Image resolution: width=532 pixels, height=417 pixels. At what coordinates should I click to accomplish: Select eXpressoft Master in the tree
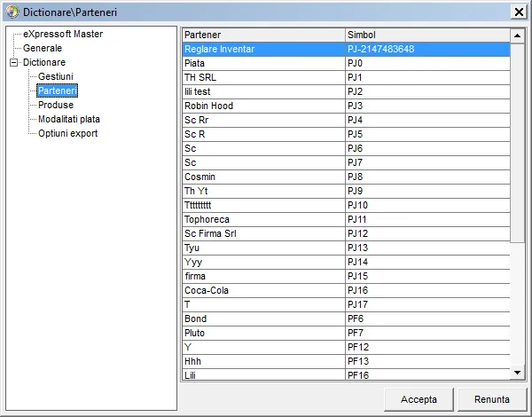click(x=63, y=34)
